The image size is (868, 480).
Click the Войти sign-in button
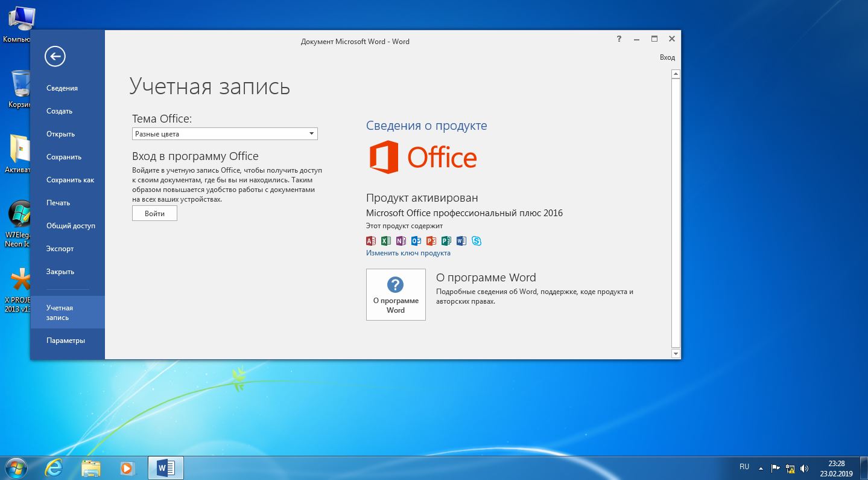coord(154,213)
